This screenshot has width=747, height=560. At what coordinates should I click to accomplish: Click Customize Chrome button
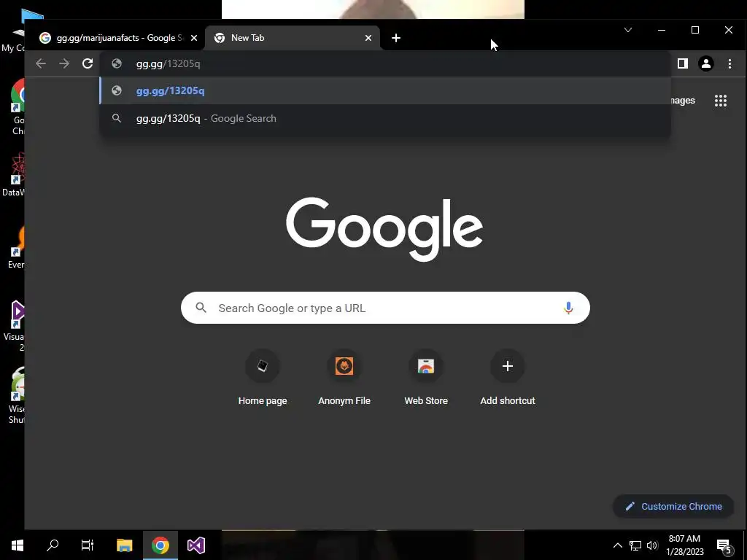(x=673, y=506)
